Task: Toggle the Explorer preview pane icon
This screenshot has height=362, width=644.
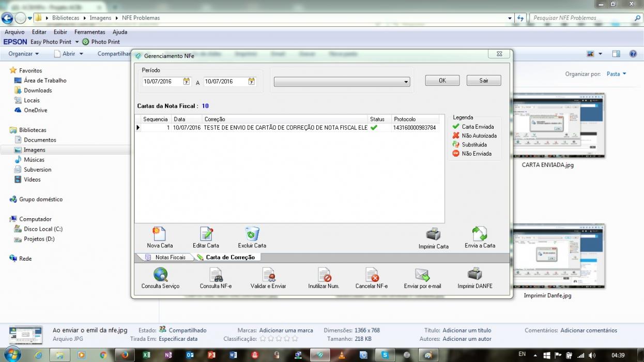Action: click(616, 54)
